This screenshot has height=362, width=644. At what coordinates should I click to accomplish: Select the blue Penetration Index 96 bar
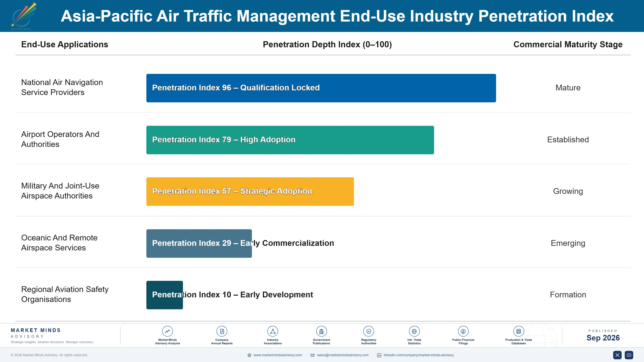321,88
